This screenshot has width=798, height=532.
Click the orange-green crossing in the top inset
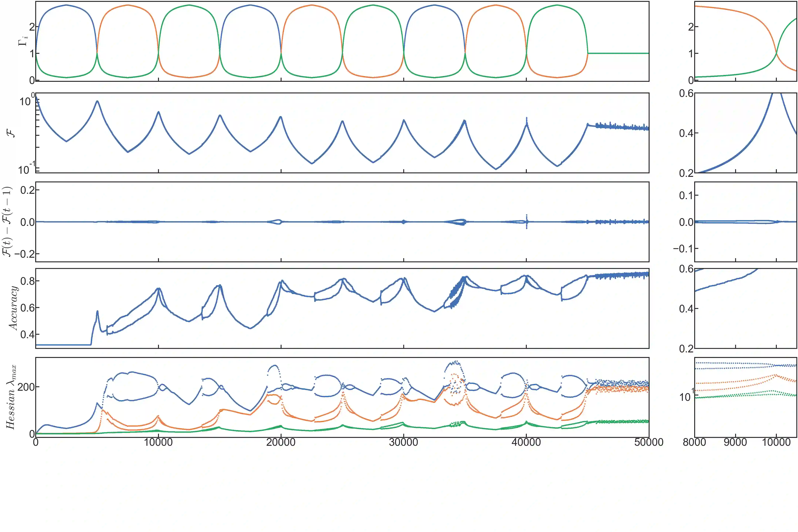click(776, 53)
